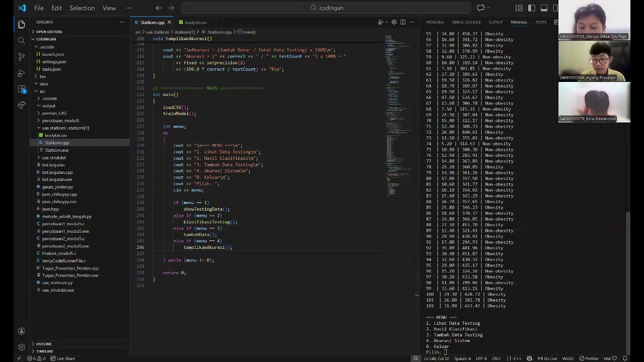This screenshot has width=644, height=362.
Task: Click the CRLF end-of-line indicator
Action: pyautogui.click(x=496, y=358)
